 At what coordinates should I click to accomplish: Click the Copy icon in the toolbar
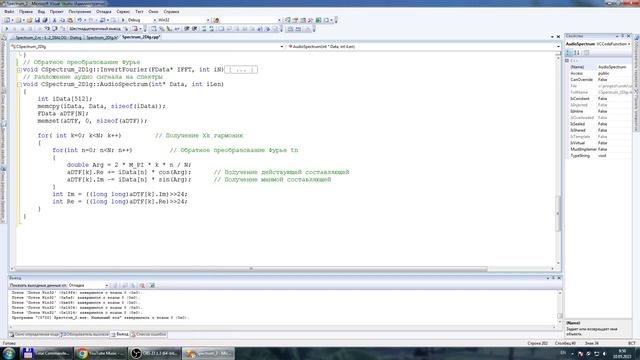[x=62, y=20]
